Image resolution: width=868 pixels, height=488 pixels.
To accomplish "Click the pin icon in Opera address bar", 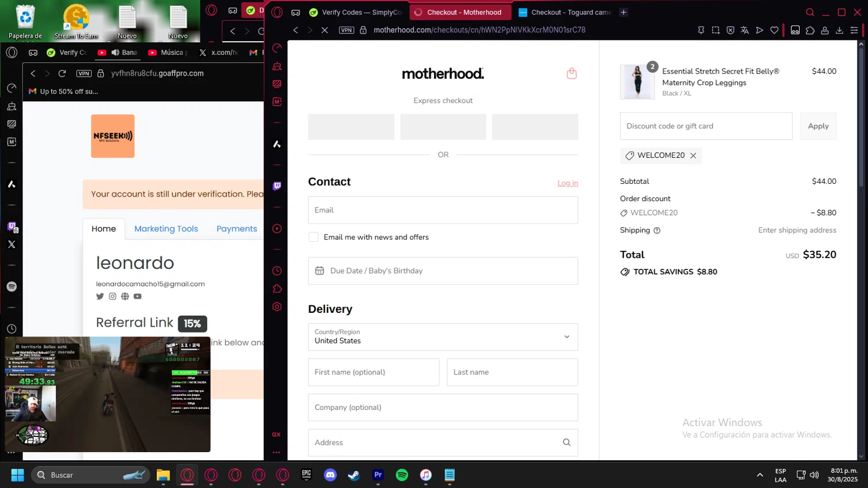I will pos(701,30).
